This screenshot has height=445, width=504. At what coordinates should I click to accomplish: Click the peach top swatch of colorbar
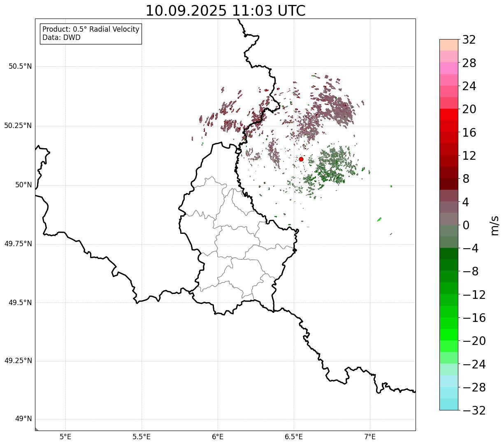coord(448,45)
